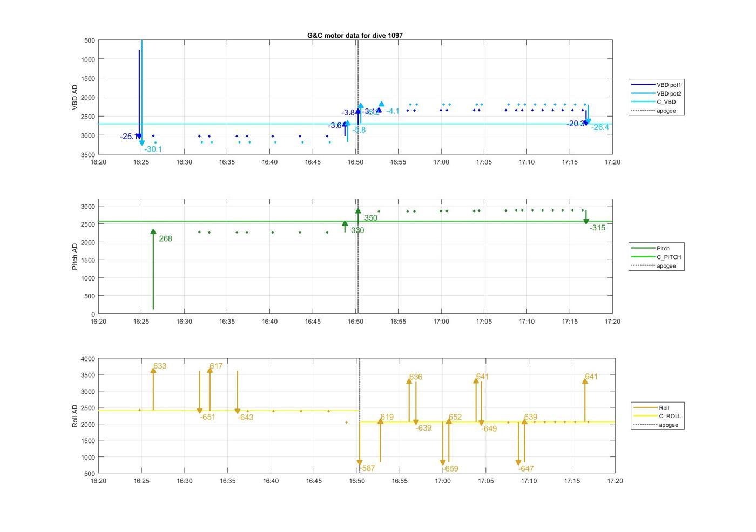Click the '3500' tick on the VBD y-axis
Image resolution: width=756 pixels, height=532 pixels.
pyautogui.click(x=87, y=154)
